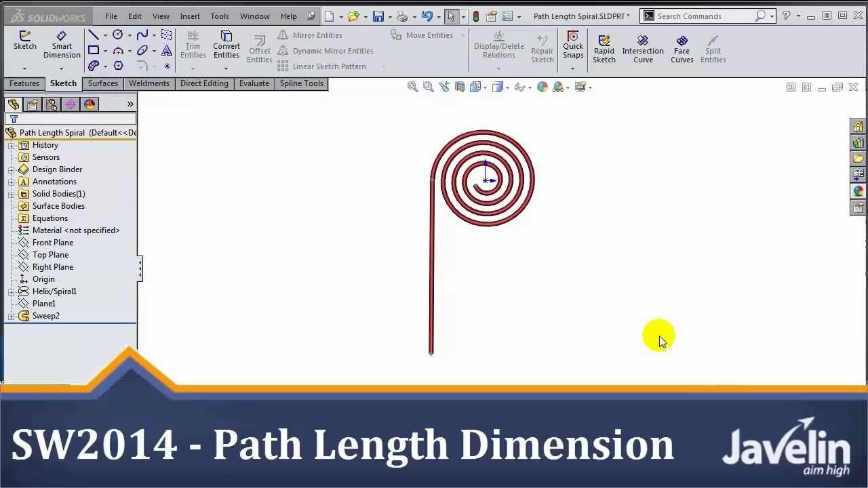The width and height of the screenshot is (868, 488).
Task: Select the Line sketch tool
Action: click(94, 35)
